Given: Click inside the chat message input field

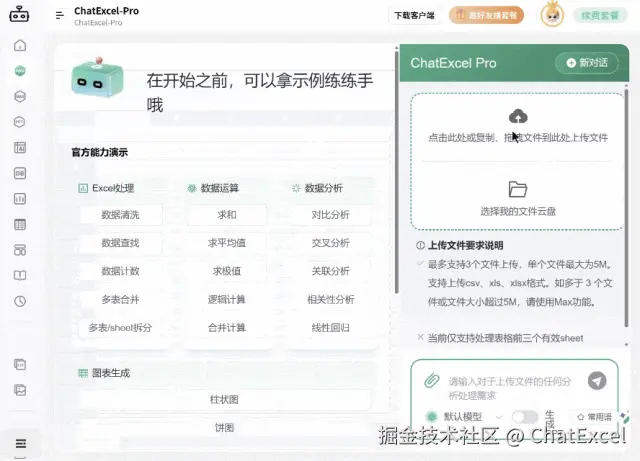Looking at the screenshot, I should click(x=510, y=388).
